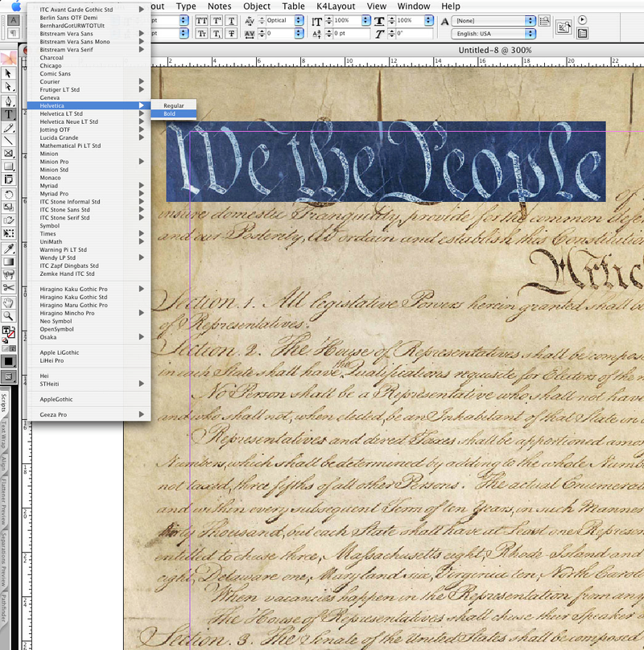Image resolution: width=644 pixels, height=650 pixels.
Task: Click the Stroke swatch with red slash
Action: (x=11, y=334)
